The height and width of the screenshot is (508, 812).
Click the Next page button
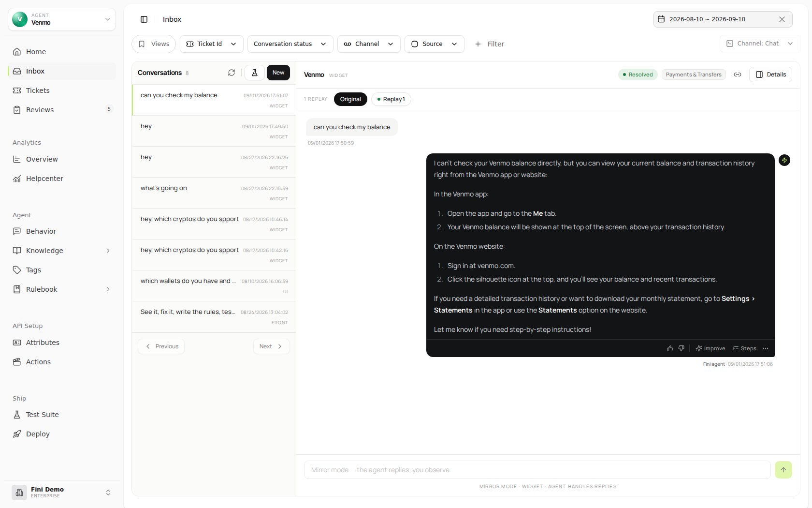tap(271, 346)
